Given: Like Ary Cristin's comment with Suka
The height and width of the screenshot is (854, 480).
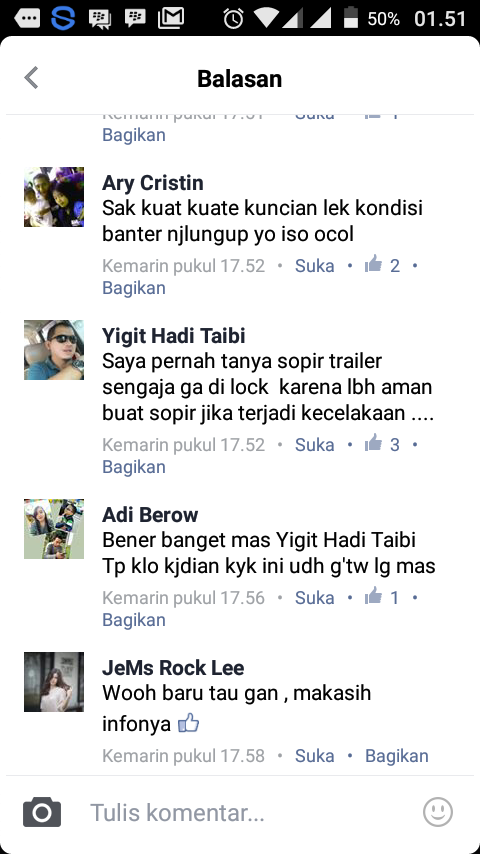Looking at the screenshot, I should (314, 265).
